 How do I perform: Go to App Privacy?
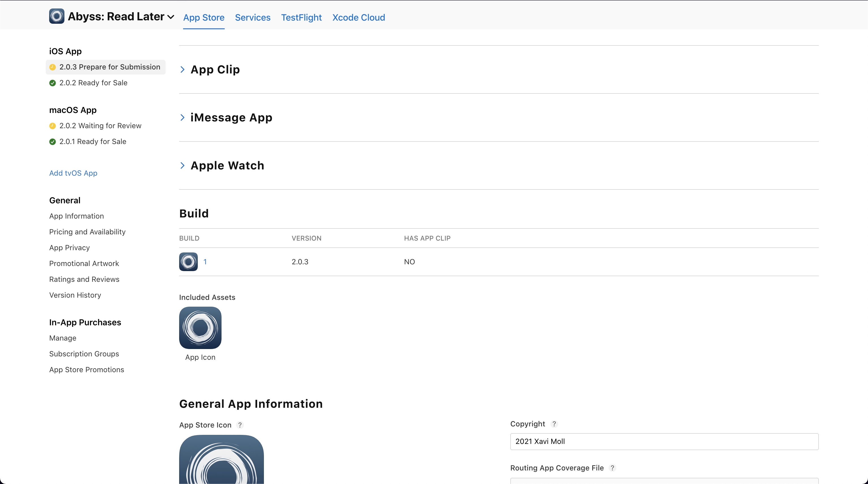(x=70, y=248)
